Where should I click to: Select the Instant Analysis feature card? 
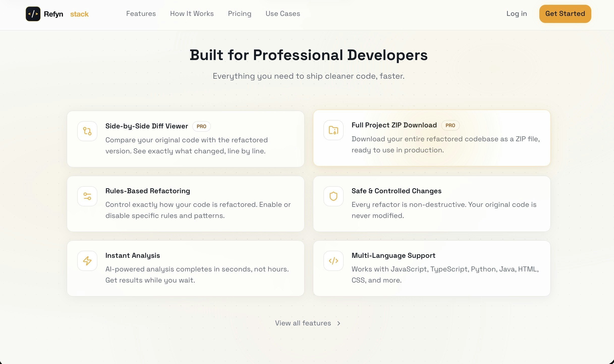coord(185,268)
